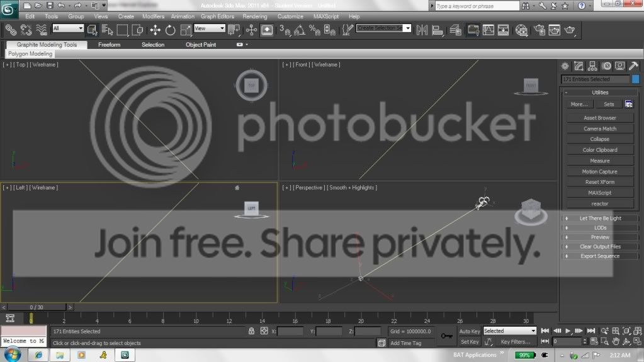The image size is (644, 362).
Task: Open Select by Name dialog
Action: click(x=107, y=30)
